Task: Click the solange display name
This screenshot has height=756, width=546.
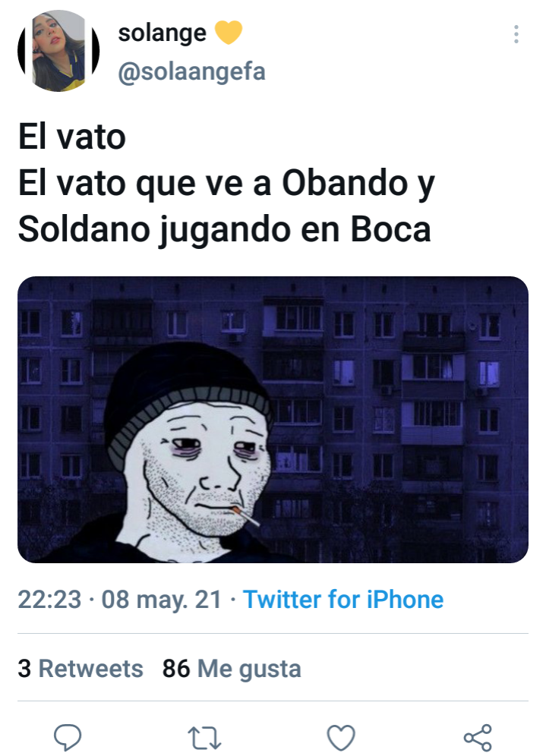Action: tap(162, 33)
